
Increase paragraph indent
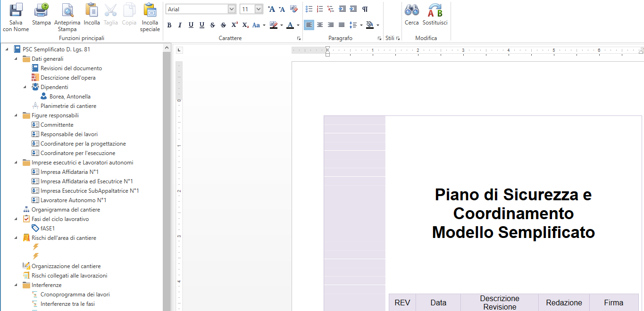353,9
